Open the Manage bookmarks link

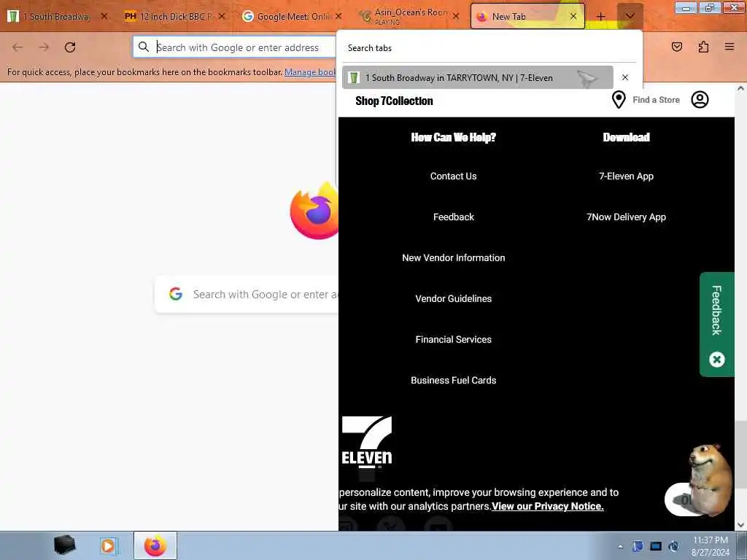click(310, 72)
